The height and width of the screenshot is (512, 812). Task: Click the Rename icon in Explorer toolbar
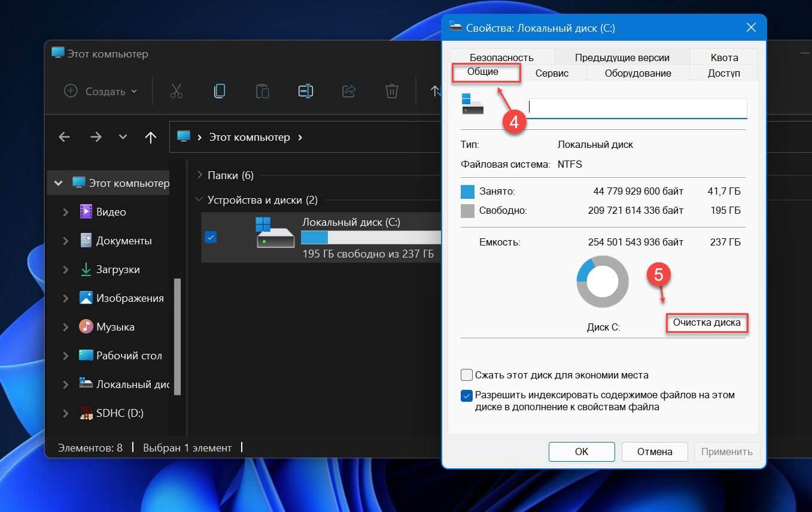[306, 91]
